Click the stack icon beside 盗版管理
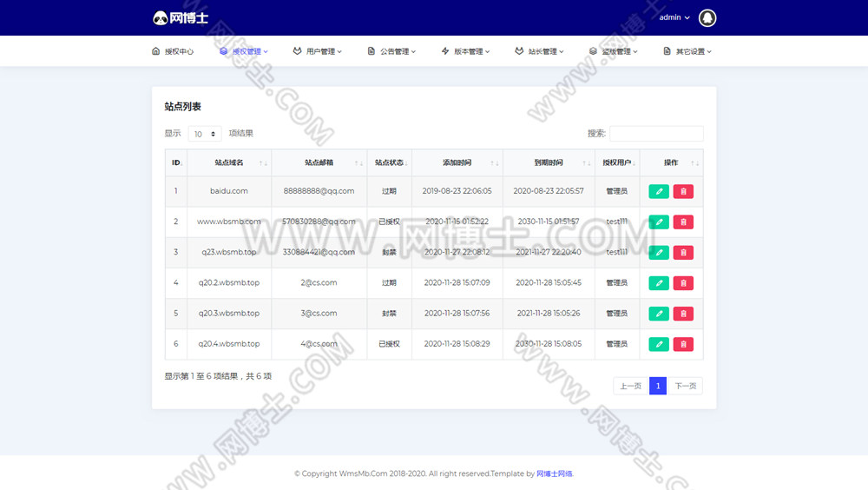The width and height of the screenshot is (868, 490). [x=593, y=51]
